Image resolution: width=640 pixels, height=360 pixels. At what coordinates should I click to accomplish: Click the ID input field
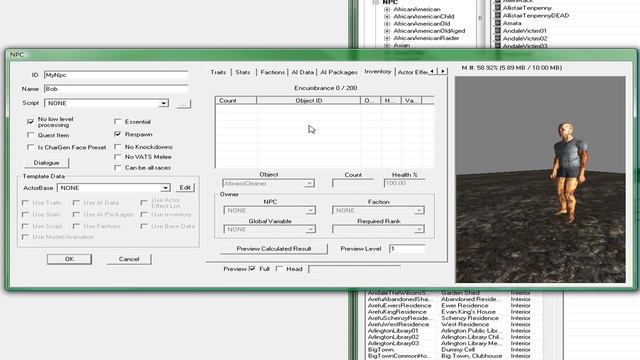click(116, 75)
